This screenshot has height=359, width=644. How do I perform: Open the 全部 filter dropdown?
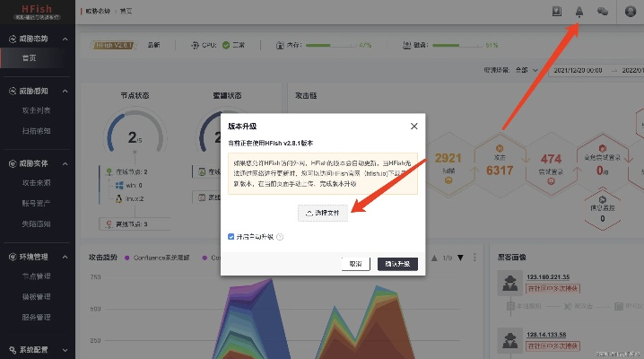pyautogui.click(x=523, y=69)
